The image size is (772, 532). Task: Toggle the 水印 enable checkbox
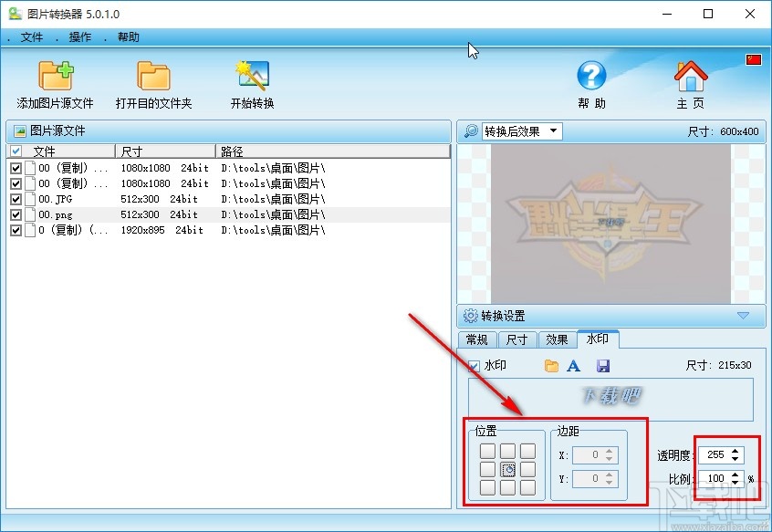click(x=474, y=366)
